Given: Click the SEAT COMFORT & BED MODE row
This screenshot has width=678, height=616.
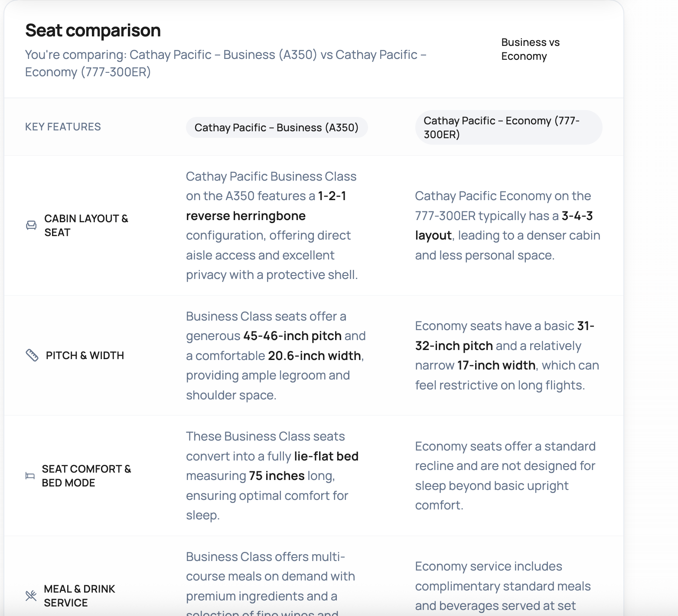Looking at the screenshot, I should [86, 476].
